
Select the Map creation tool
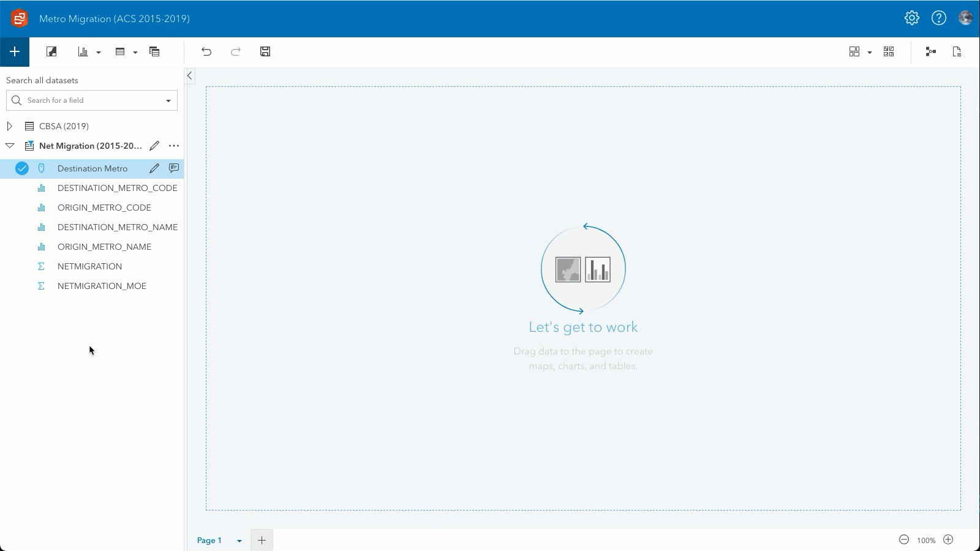pyautogui.click(x=51, y=51)
